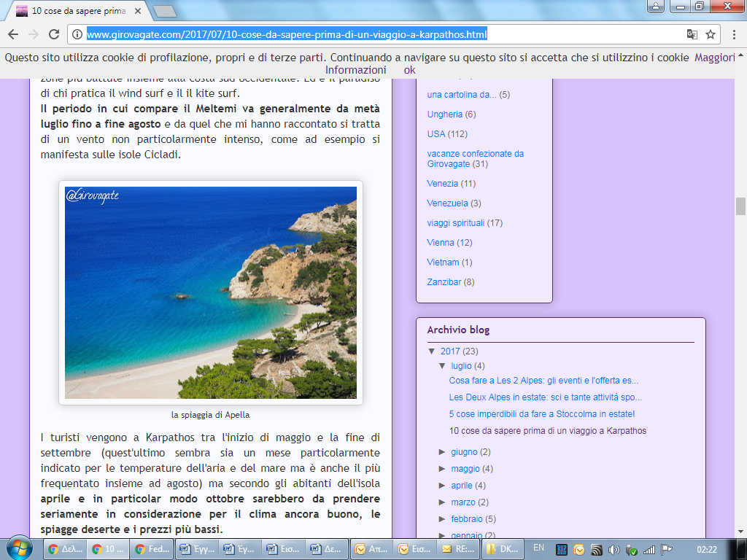Viewport: 747px width, 560px height.
Task: Click the Apella beach photo
Action: pyautogui.click(x=211, y=292)
